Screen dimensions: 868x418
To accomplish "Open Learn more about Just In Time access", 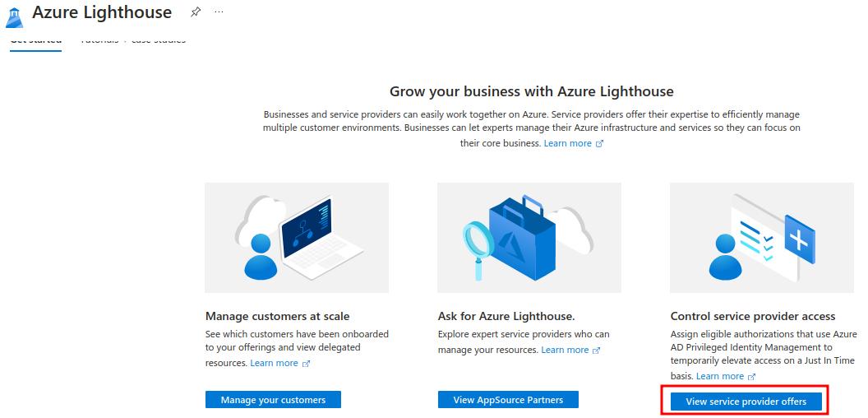I will pos(719,376).
